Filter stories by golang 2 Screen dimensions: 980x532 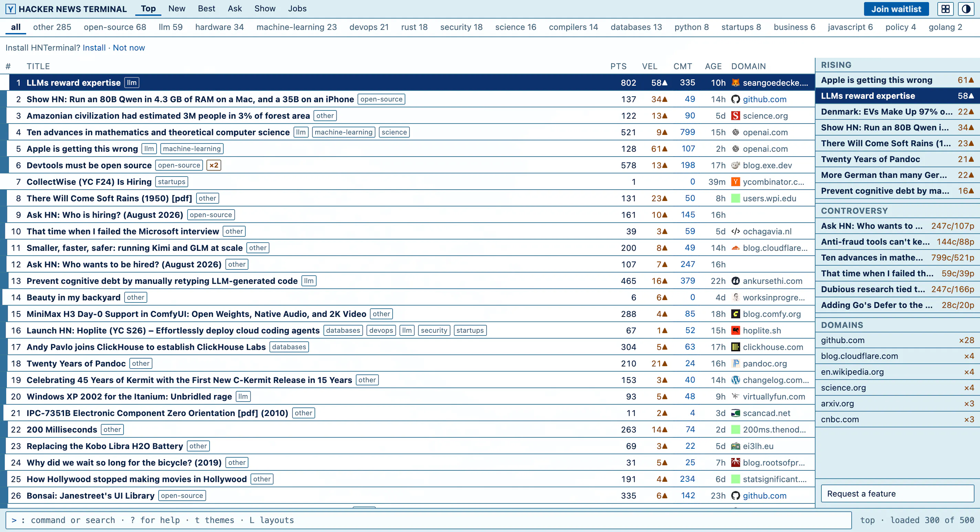coord(945,27)
